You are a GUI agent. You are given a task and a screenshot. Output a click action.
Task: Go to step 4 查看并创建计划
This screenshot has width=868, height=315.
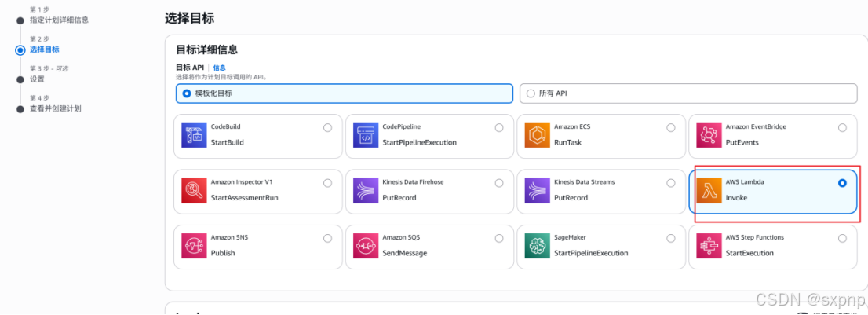tap(56, 108)
